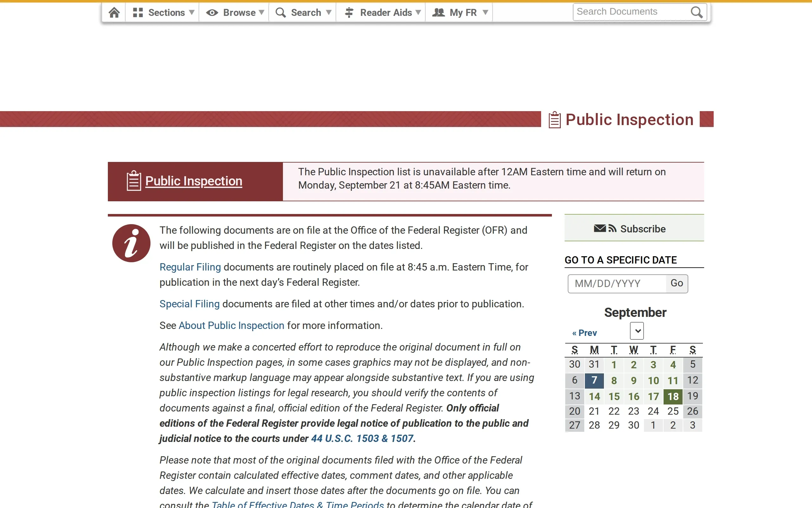Open the 44 U.S.C. 1503 & 1507 link

(x=362, y=438)
